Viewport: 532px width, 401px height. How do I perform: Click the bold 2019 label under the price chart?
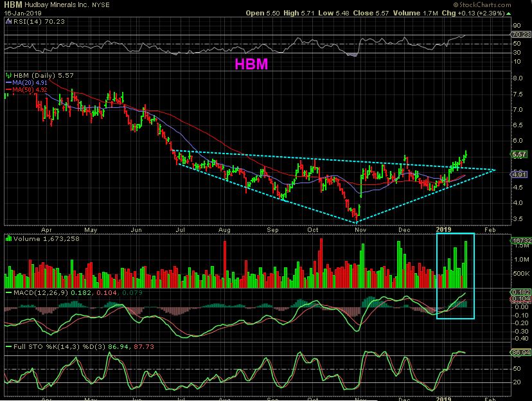click(x=443, y=229)
